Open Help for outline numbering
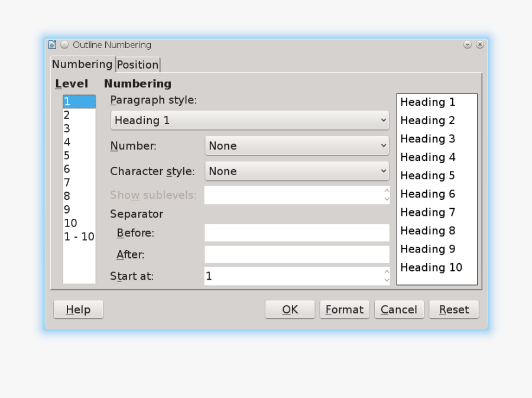Screen dimensions: 532x398 [77, 309]
